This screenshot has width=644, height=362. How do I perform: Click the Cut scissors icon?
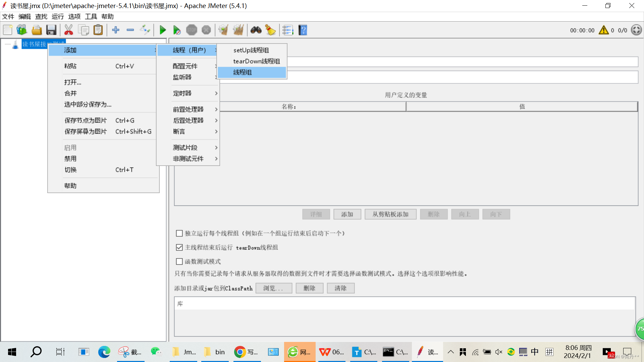(x=69, y=30)
